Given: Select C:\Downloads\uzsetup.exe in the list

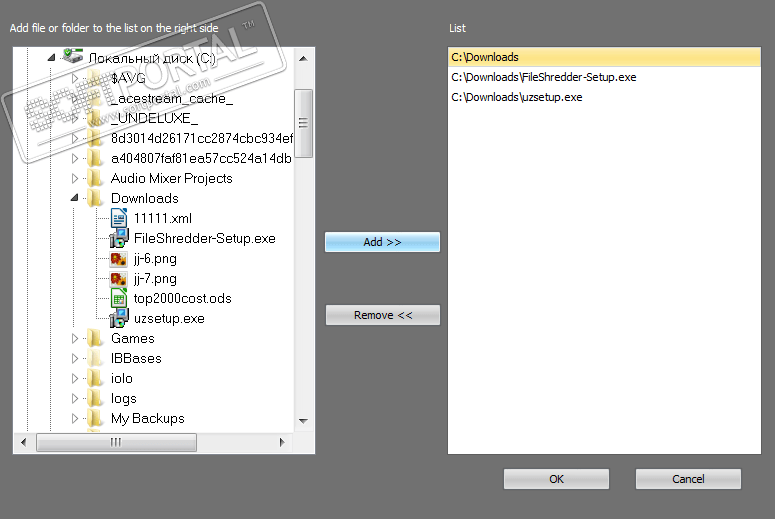Looking at the screenshot, I should point(517,97).
